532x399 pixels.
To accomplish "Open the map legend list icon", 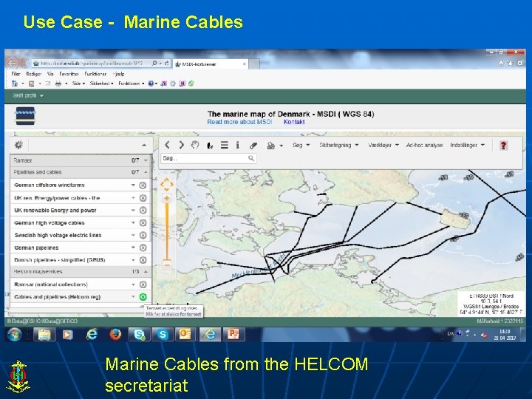I will pyautogui.click(x=225, y=146).
